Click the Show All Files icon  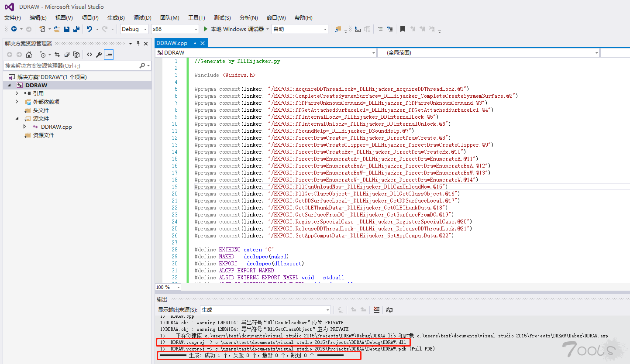click(76, 55)
